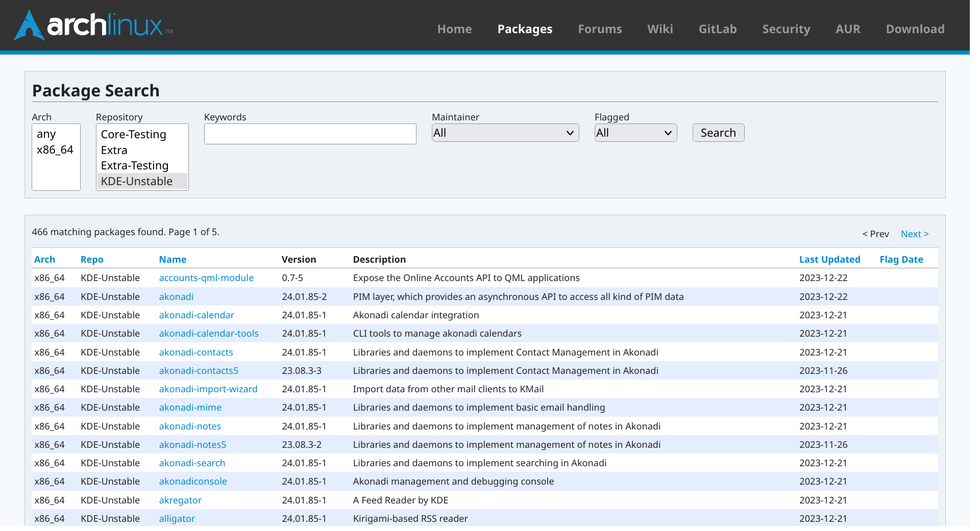Image resolution: width=980 pixels, height=531 pixels.
Task: Open akonadi-import-wizard package link
Action: [x=208, y=389]
